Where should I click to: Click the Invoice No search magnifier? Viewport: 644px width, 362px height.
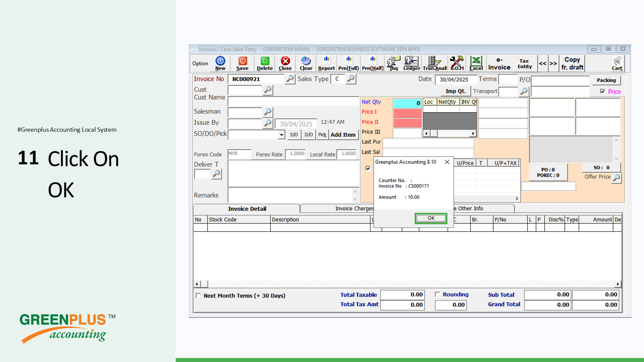click(x=290, y=79)
